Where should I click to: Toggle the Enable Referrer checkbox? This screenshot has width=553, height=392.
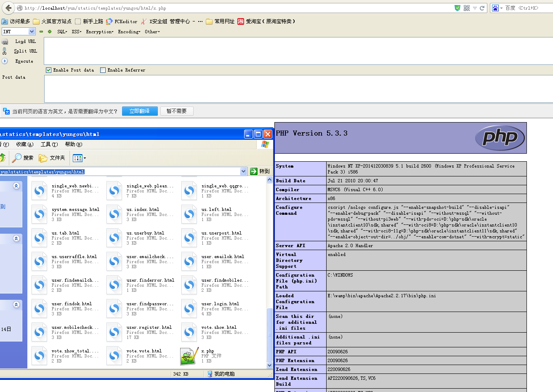click(103, 70)
